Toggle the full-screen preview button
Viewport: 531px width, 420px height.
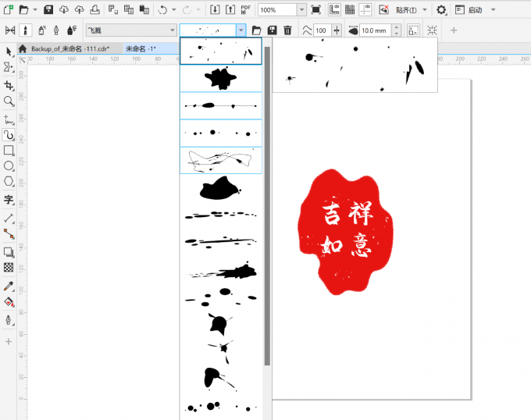[315, 10]
